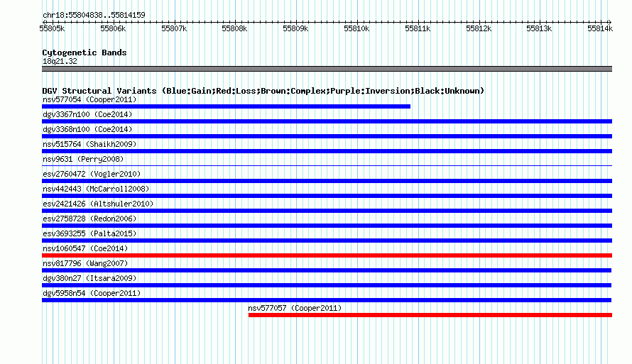Screen dimensions: 632x364
Task: Open esv2421426 (Altshuler2010) label
Action: click(x=98, y=204)
